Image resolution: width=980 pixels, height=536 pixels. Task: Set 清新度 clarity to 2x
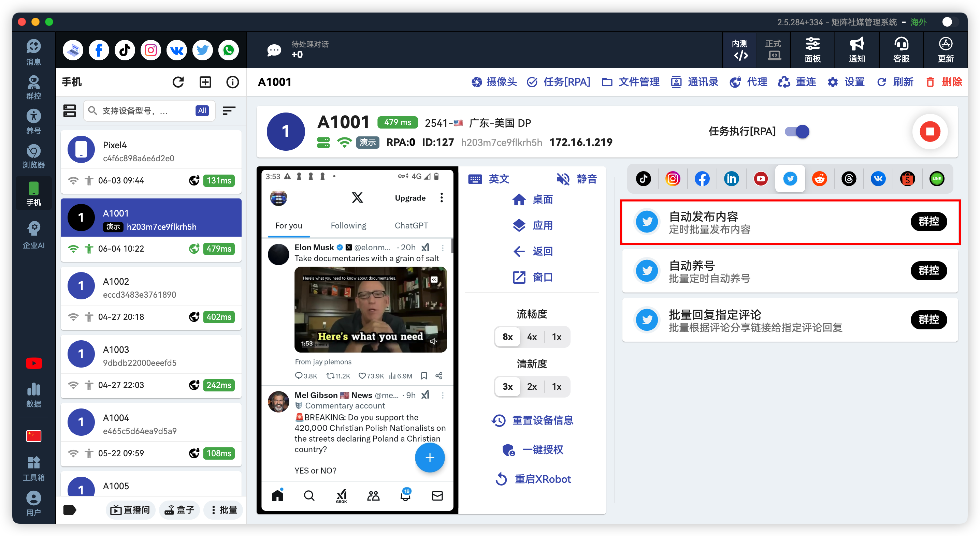tap(532, 386)
